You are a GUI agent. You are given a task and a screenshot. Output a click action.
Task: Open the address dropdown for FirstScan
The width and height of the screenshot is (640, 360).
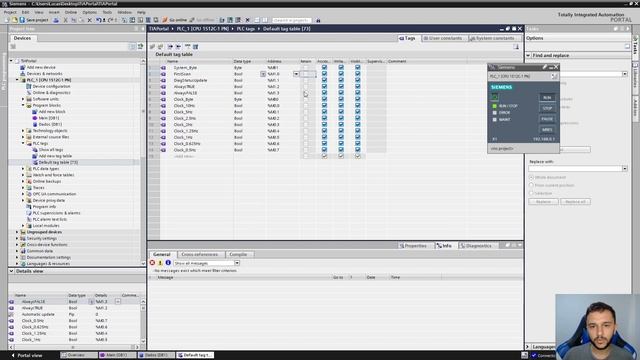[x=296, y=74]
